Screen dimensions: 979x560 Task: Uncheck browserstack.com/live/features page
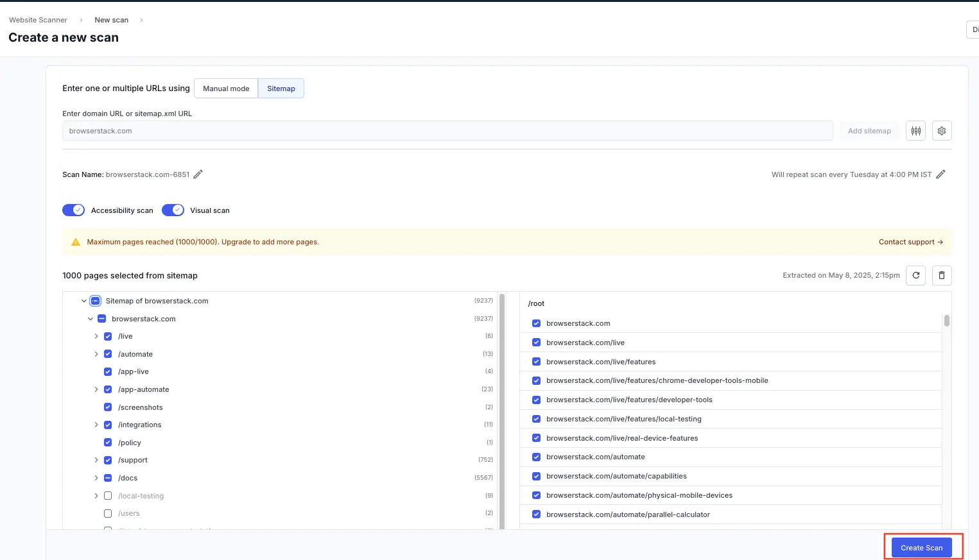tap(536, 362)
